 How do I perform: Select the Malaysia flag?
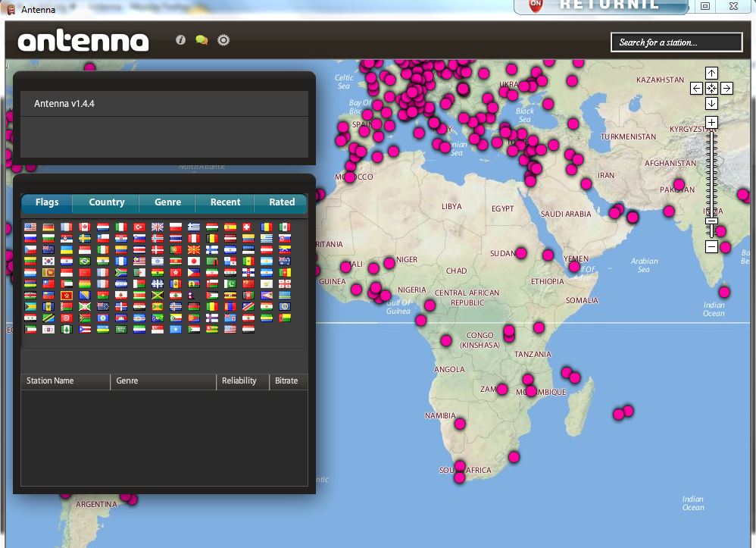click(139, 261)
